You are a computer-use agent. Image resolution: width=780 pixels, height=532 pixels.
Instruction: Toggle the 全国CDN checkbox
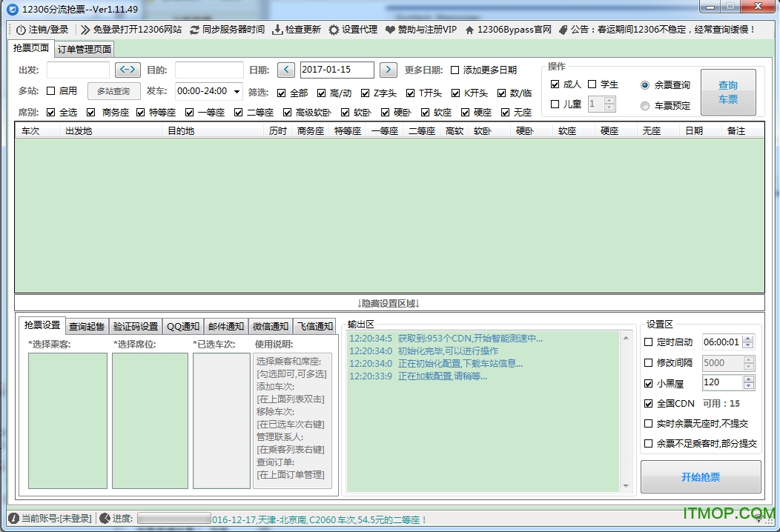[648, 403]
